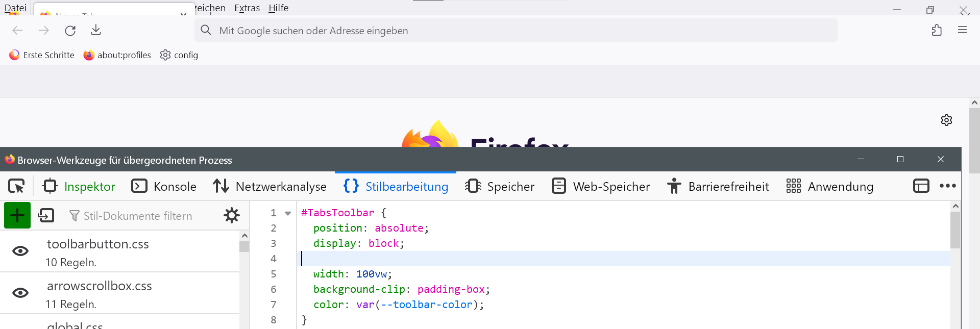This screenshot has height=329, width=980.
Task: Click the 'background-clip: padding-box;' line
Action: 402,289
